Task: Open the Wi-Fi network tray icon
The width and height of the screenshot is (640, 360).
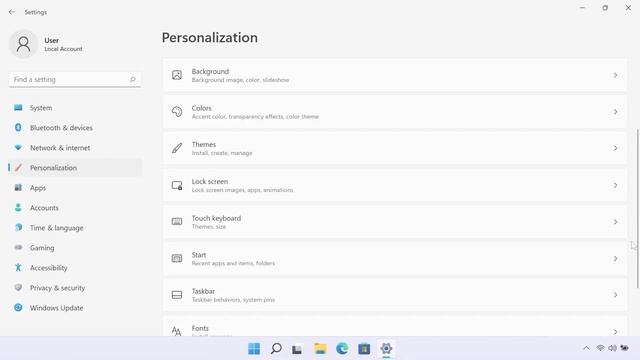Action: pos(600,348)
